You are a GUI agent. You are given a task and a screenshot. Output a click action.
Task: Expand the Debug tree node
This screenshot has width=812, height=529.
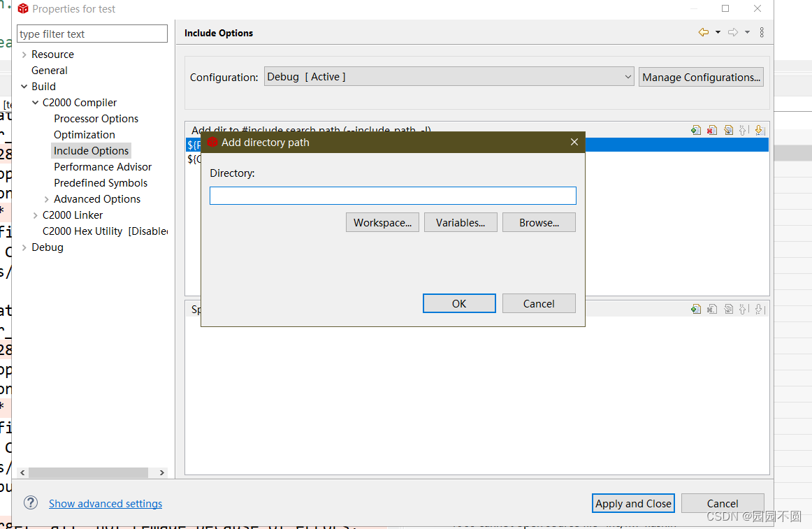24,247
